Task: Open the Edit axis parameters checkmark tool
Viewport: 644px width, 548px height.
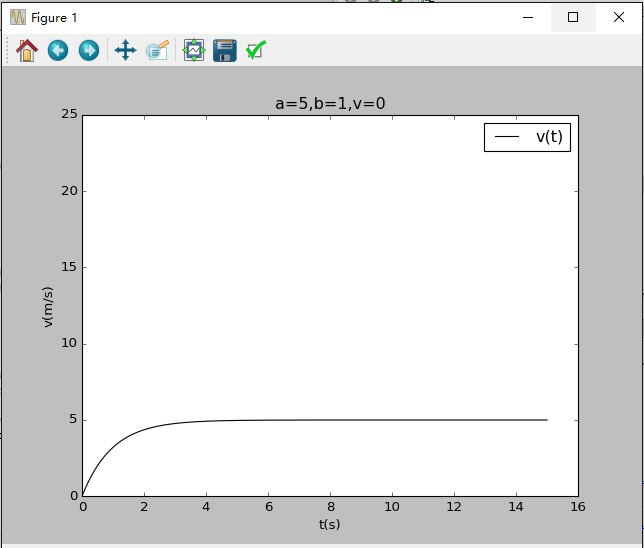Action: [256, 51]
